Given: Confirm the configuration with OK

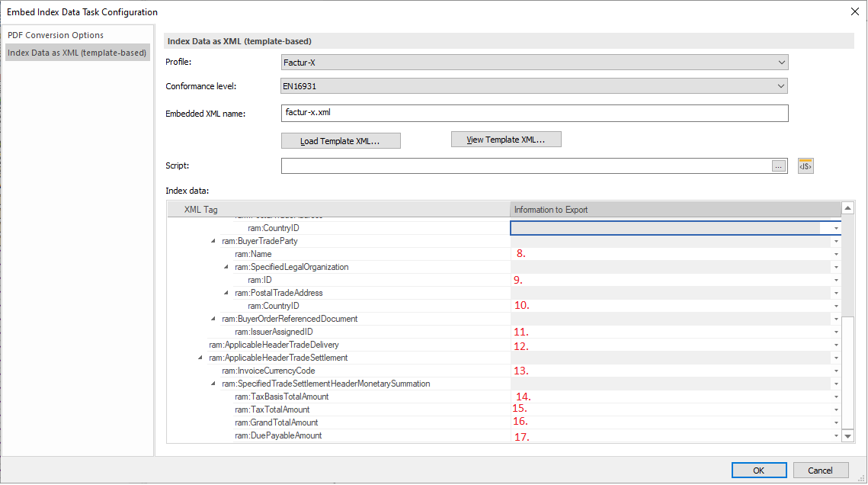Looking at the screenshot, I should (758, 470).
